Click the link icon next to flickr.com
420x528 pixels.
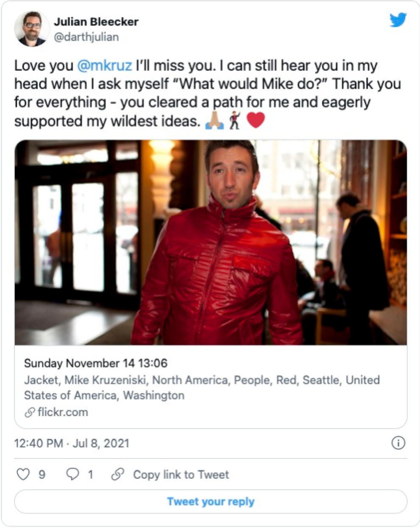(30, 412)
